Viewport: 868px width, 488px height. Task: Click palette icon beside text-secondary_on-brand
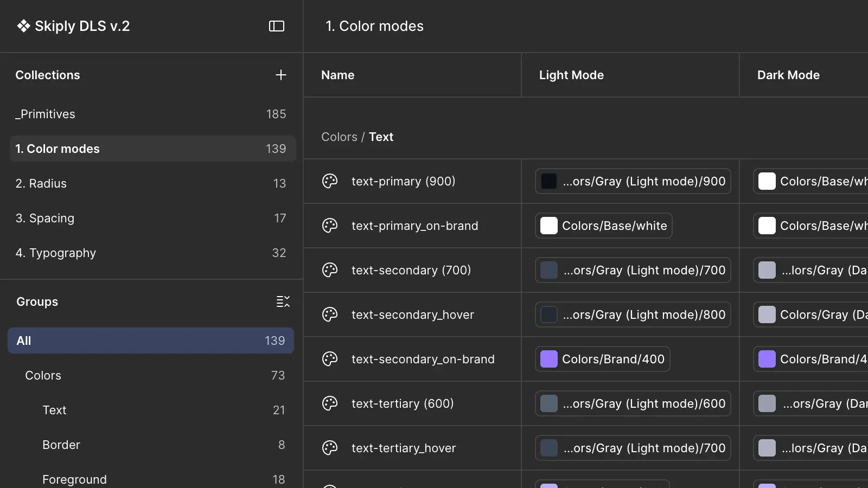pyautogui.click(x=330, y=359)
